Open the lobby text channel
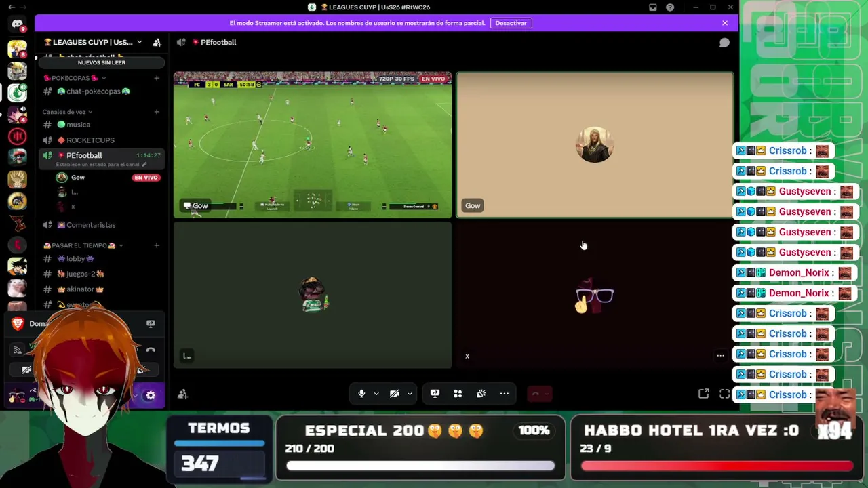 point(102,258)
